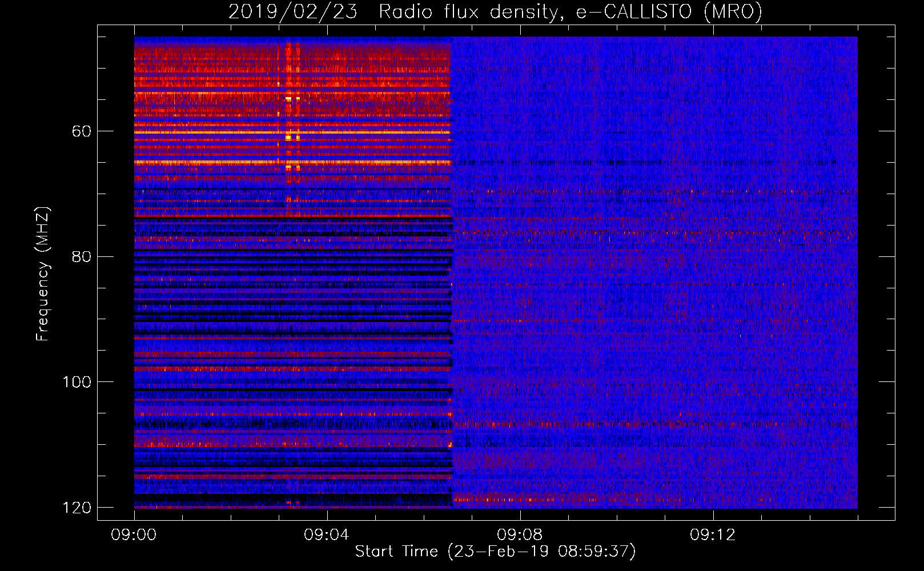Click the 'Frequency (MHZ)' axis label
The height and width of the screenshot is (571, 924).
pyautogui.click(x=43, y=274)
